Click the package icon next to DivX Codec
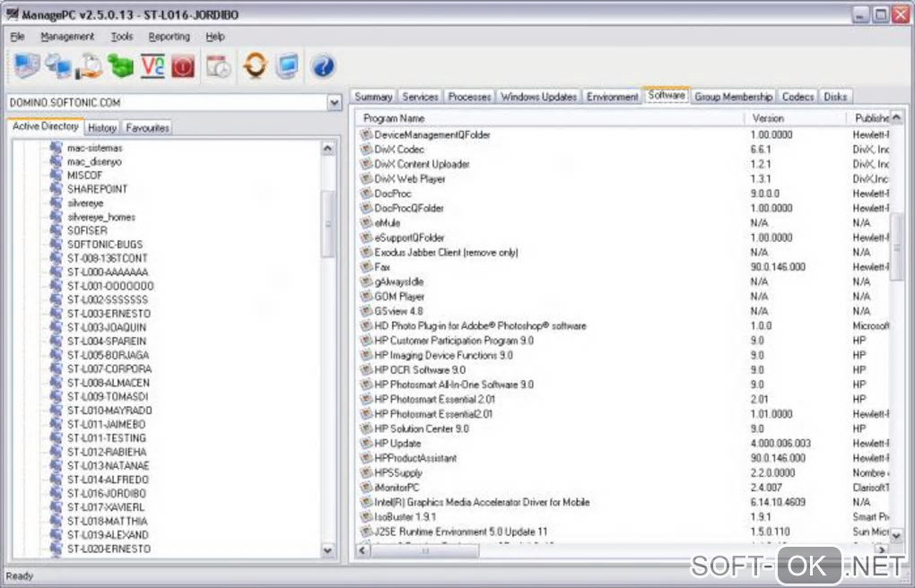The width and height of the screenshot is (915, 588). click(x=366, y=150)
